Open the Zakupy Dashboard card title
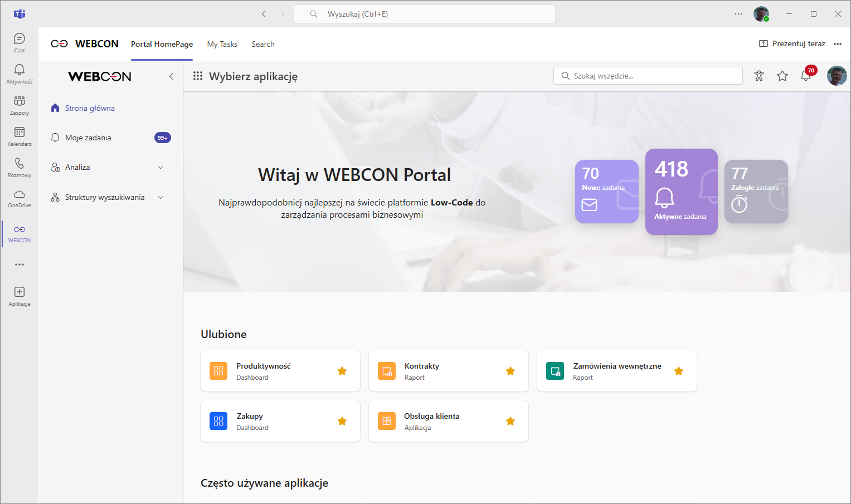Viewport: 851px width, 504px height. pyautogui.click(x=250, y=416)
